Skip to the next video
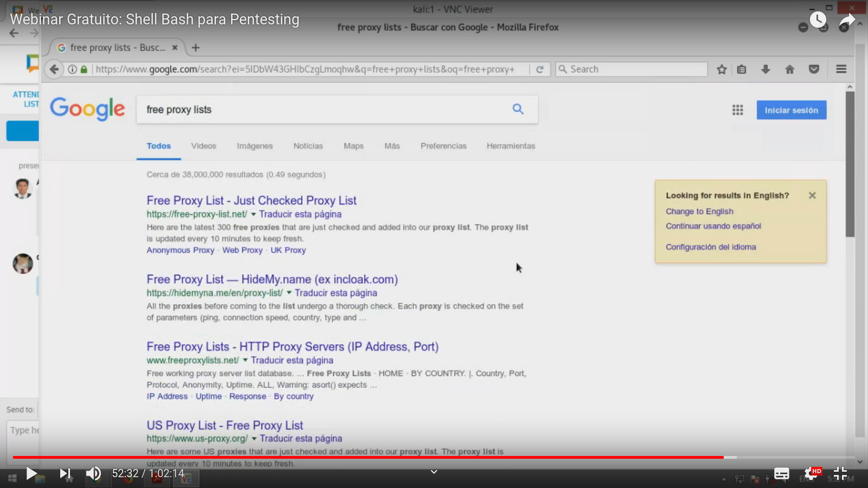This screenshot has height=488, width=868. click(x=65, y=474)
